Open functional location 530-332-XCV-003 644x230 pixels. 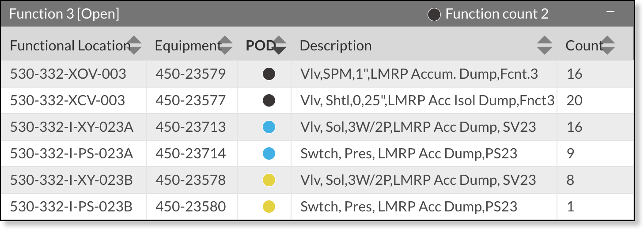[68, 100]
